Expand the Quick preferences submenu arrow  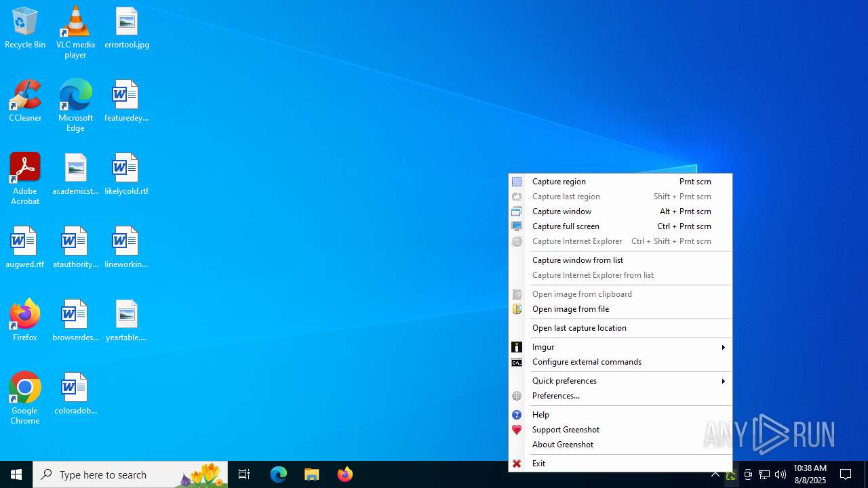(723, 381)
